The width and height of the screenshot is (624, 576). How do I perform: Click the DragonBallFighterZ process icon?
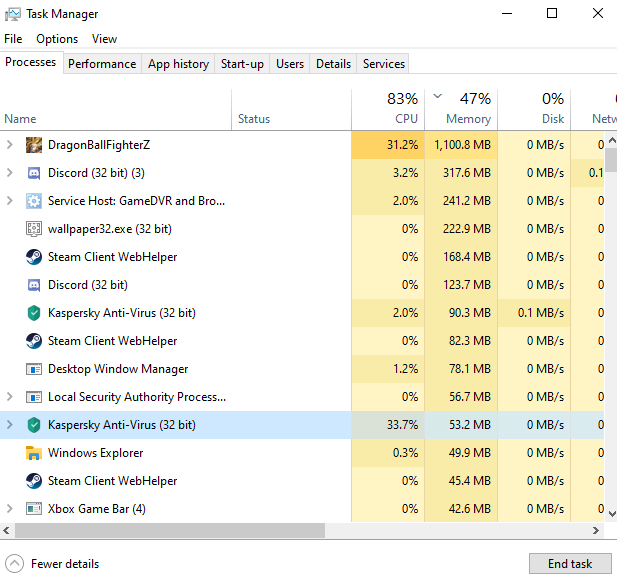point(34,145)
